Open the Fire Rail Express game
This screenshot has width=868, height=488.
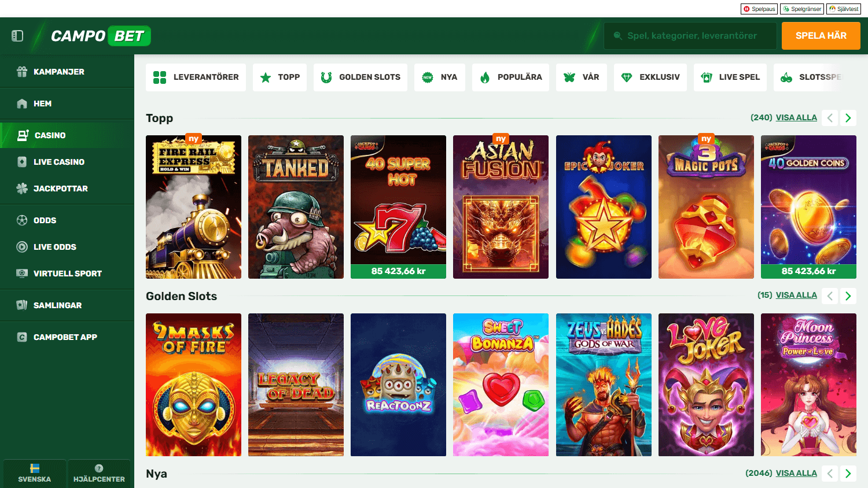[x=193, y=207]
